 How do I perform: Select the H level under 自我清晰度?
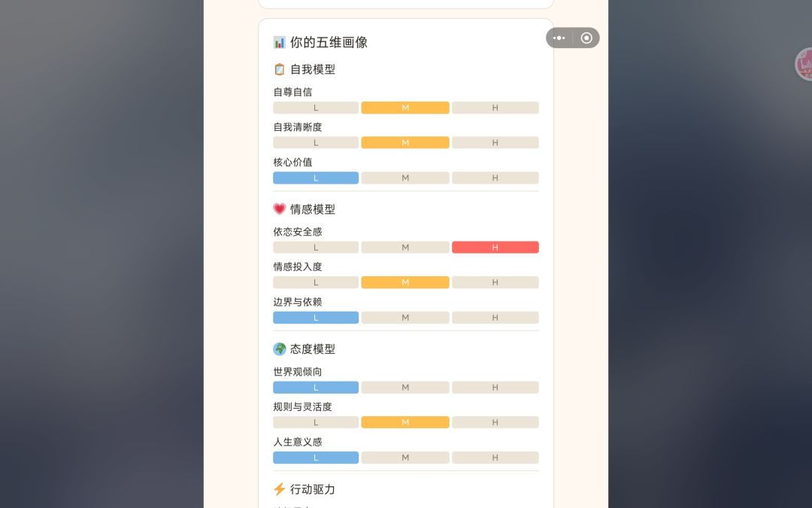[495, 142]
